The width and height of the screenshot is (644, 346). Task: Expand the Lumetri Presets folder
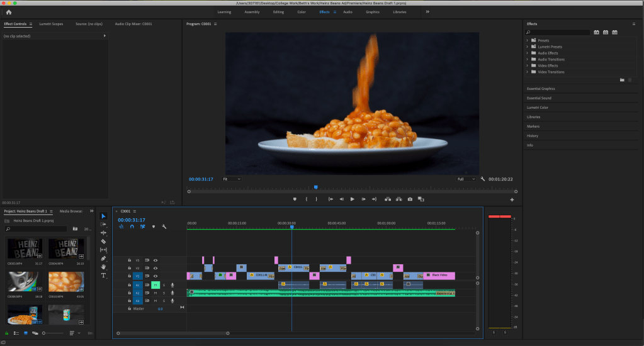click(527, 47)
